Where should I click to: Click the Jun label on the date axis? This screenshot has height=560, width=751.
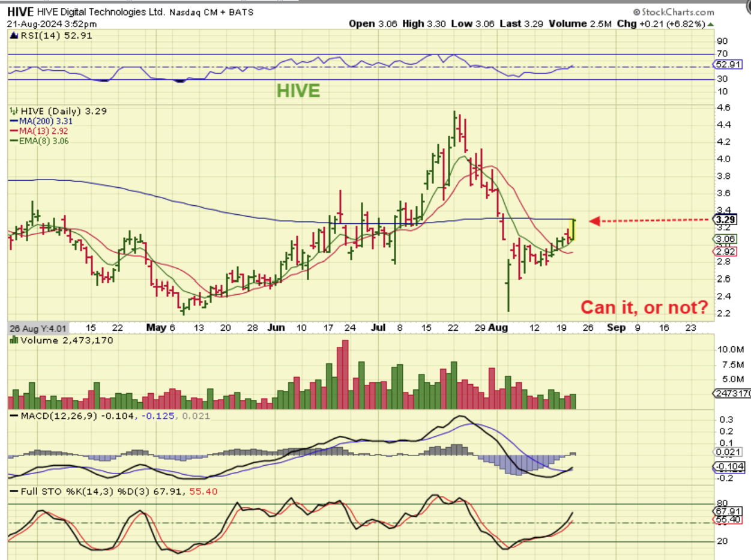click(276, 328)
